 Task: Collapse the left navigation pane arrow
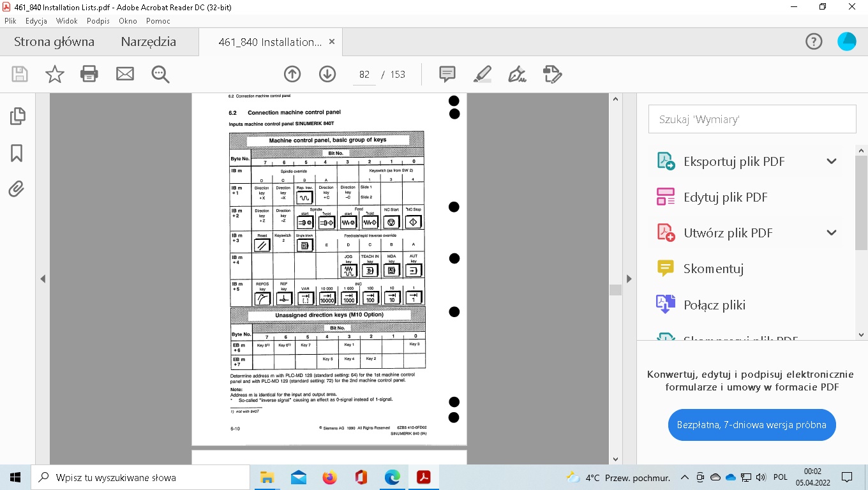[43, 279]
